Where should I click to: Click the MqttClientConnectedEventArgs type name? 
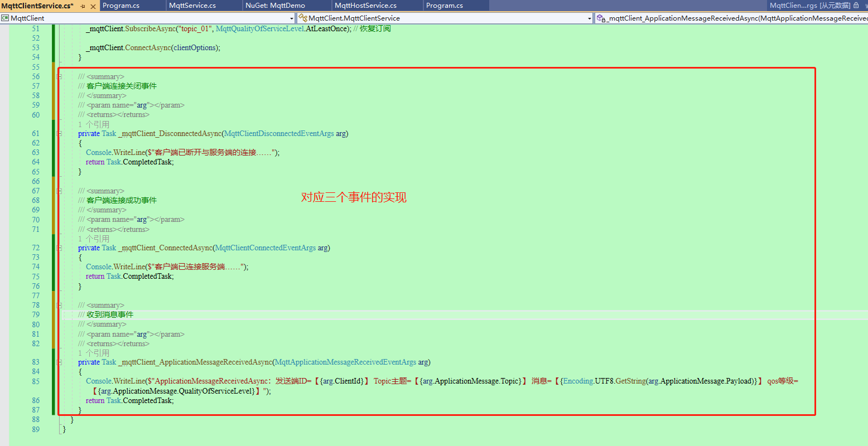coord(266,248)
